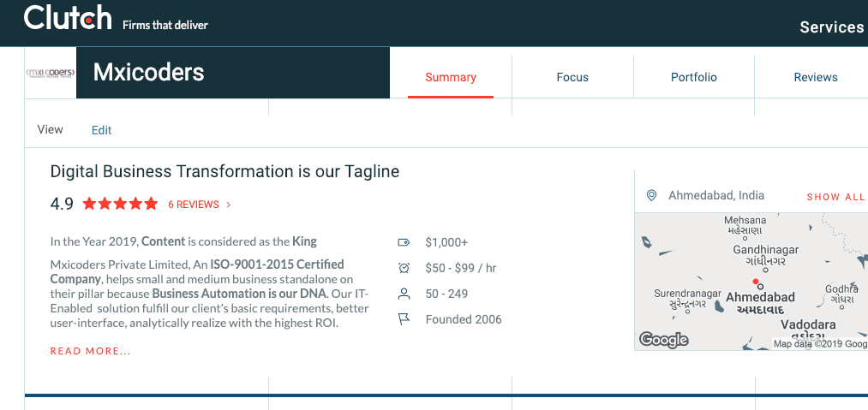Click the red marker on the map

click(755, 282)
